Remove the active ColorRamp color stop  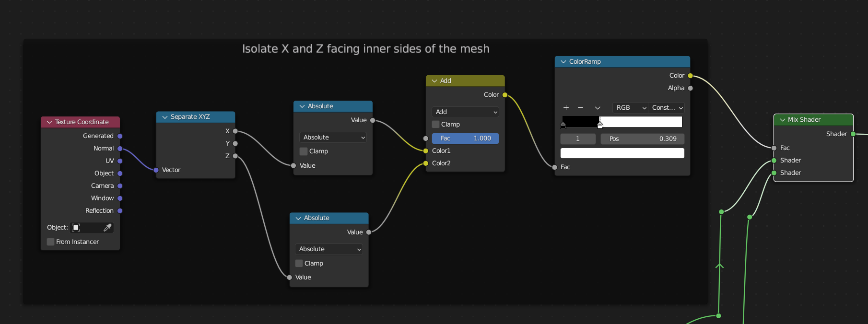pyautogui.click(x=580, y=108)
